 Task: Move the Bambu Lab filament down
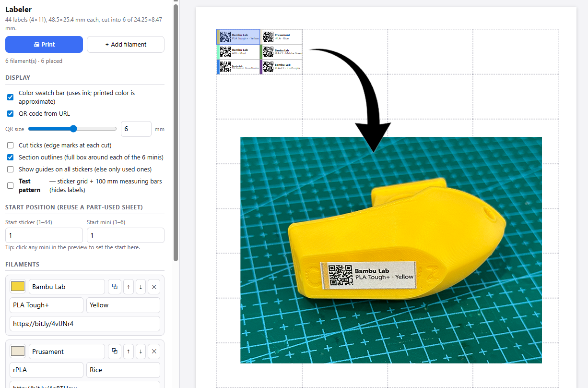141,287
